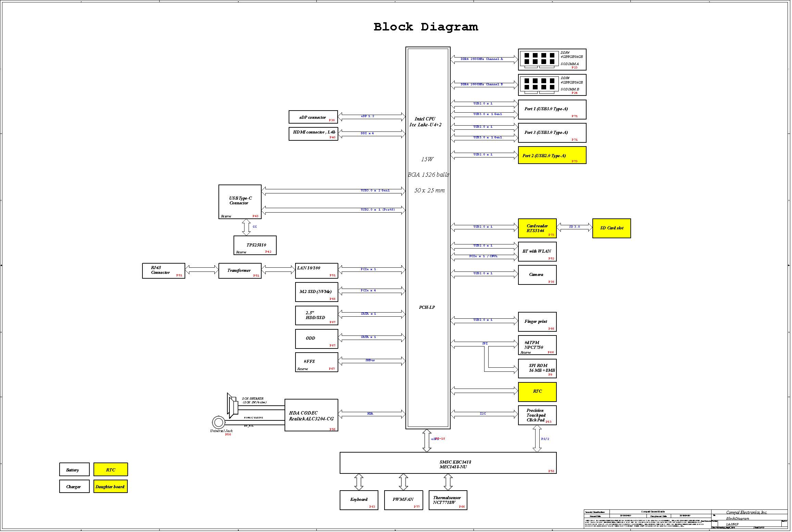Click the speaker symbol icon
The height and width of the screenshot is (532, 792).
pyautogui.click(x=232, y=406)
